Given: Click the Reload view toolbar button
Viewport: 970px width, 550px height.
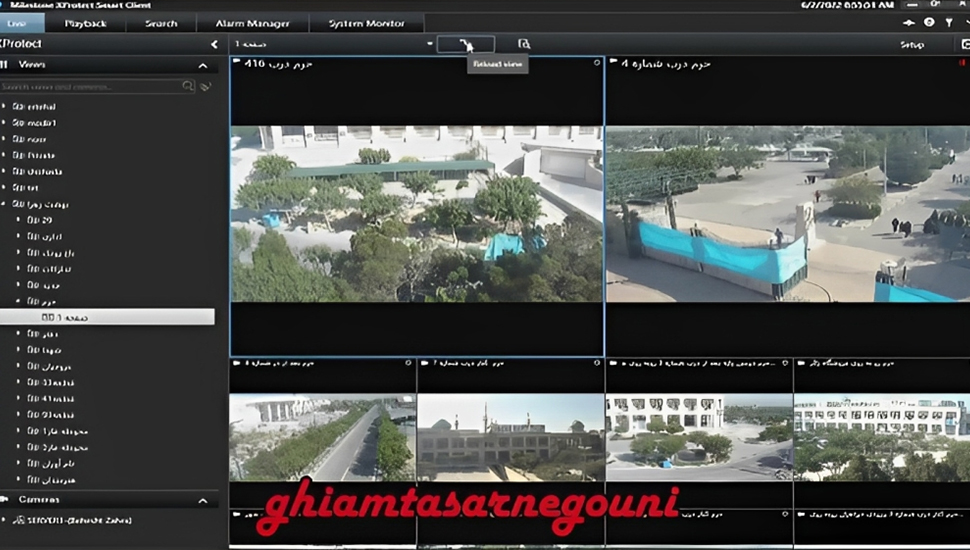Looking at the screenshot, I should point(465,44).
